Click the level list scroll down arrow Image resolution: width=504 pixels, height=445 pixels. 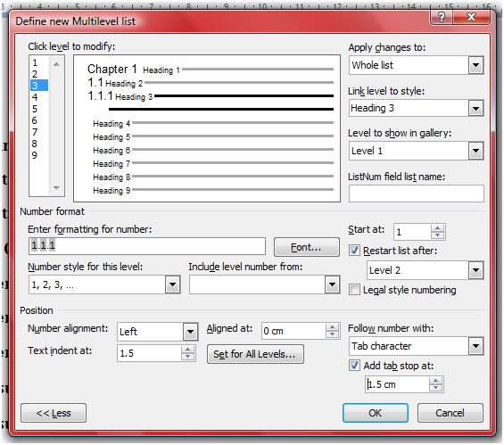56,188
